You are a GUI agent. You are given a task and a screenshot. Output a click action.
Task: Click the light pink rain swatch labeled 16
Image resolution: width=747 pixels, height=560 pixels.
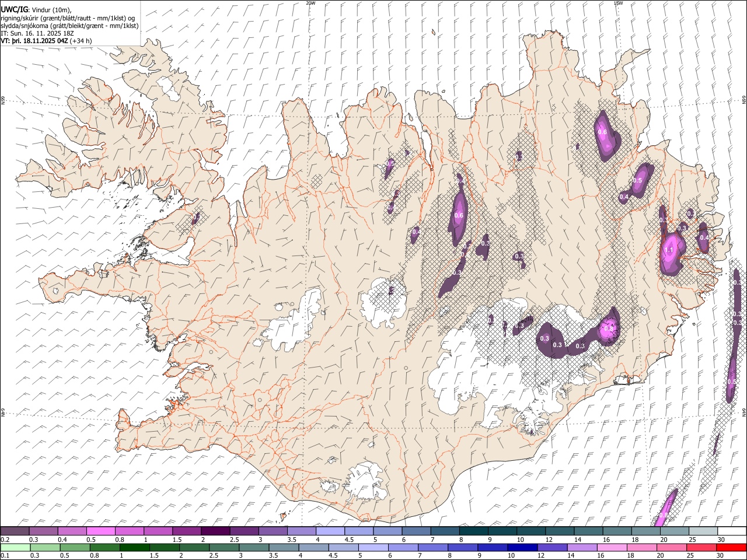coord(613,548)
